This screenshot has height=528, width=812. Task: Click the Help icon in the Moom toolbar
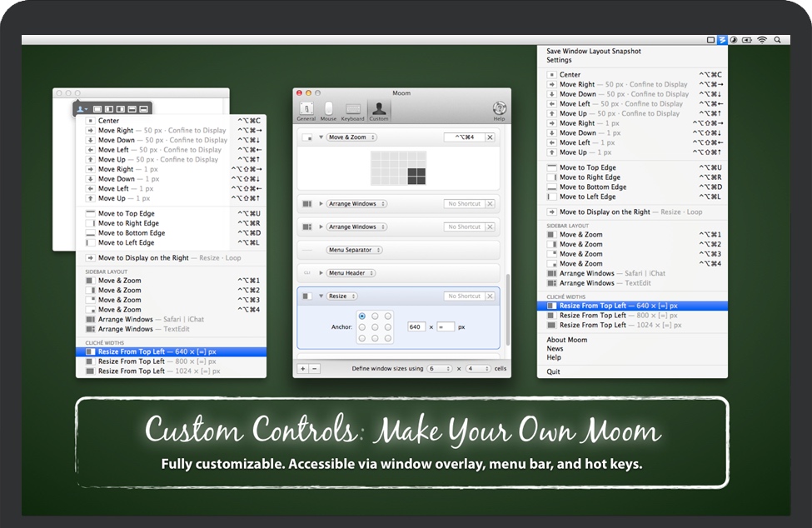(x=499, y=109)
